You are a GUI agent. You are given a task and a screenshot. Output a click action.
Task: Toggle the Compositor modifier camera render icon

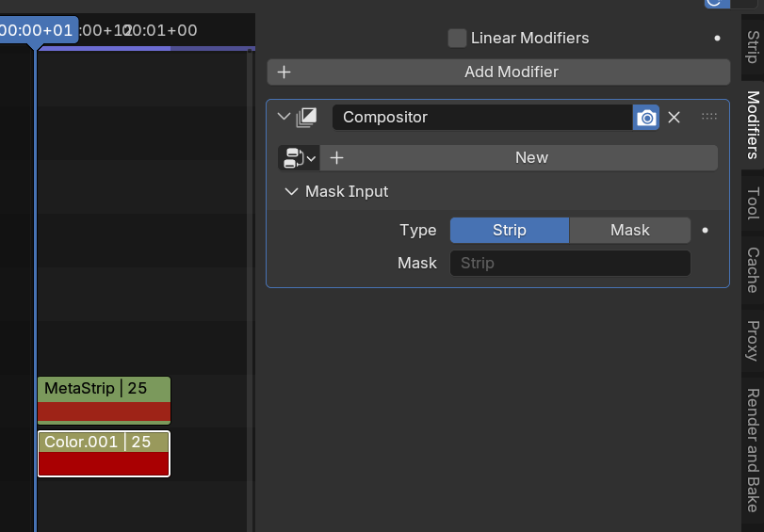[646, 118]
